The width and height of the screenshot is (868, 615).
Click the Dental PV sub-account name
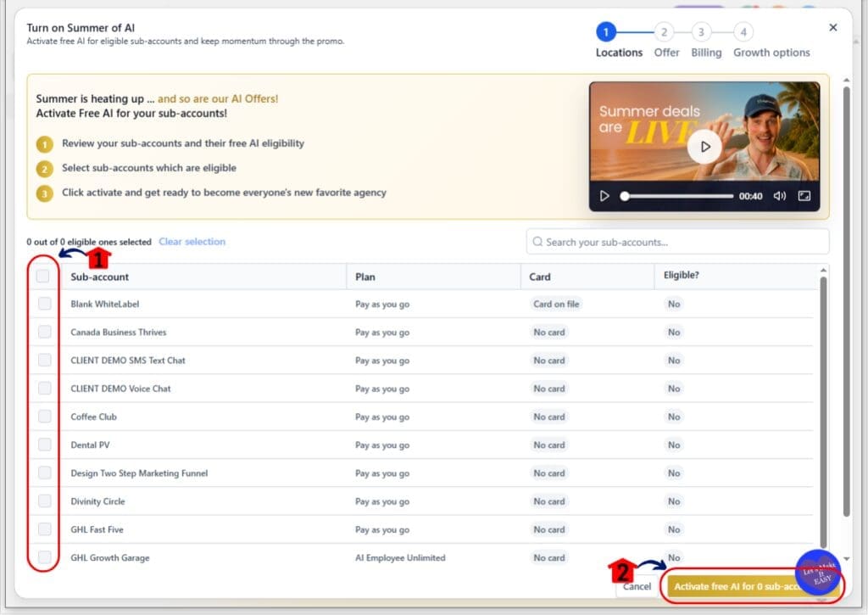click(90, 444)
